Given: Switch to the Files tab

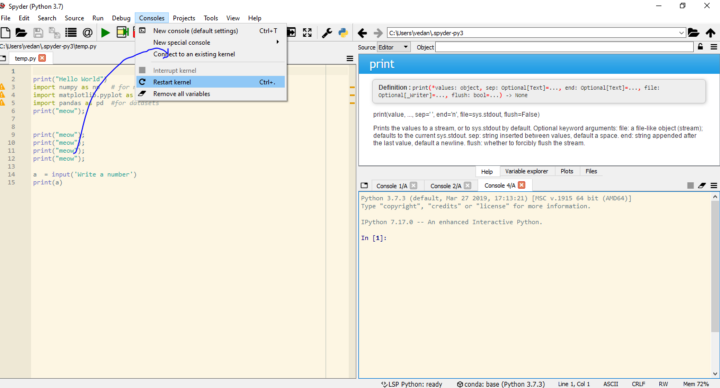Looking at the screenshot, I should pyautogui.click(x=591, y=171).
